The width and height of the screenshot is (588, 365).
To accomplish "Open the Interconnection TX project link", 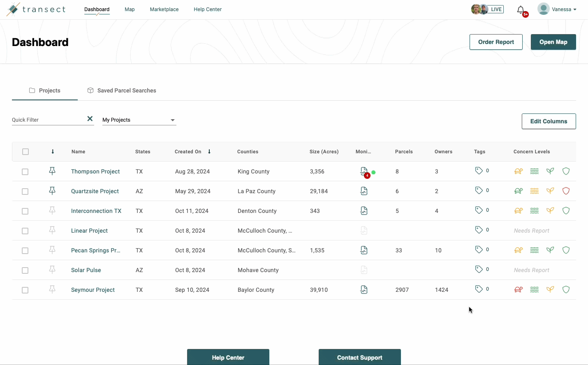I will (96, 211).
